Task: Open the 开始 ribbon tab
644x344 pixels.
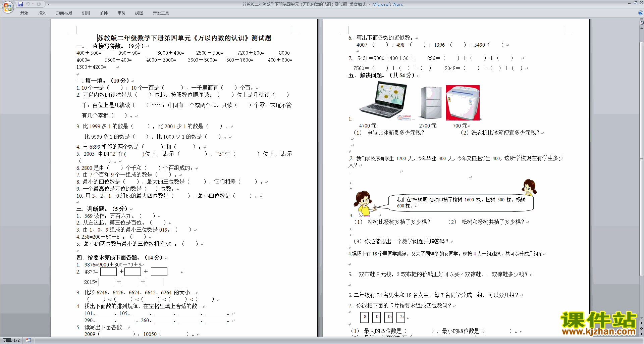Action: [24, 13]
